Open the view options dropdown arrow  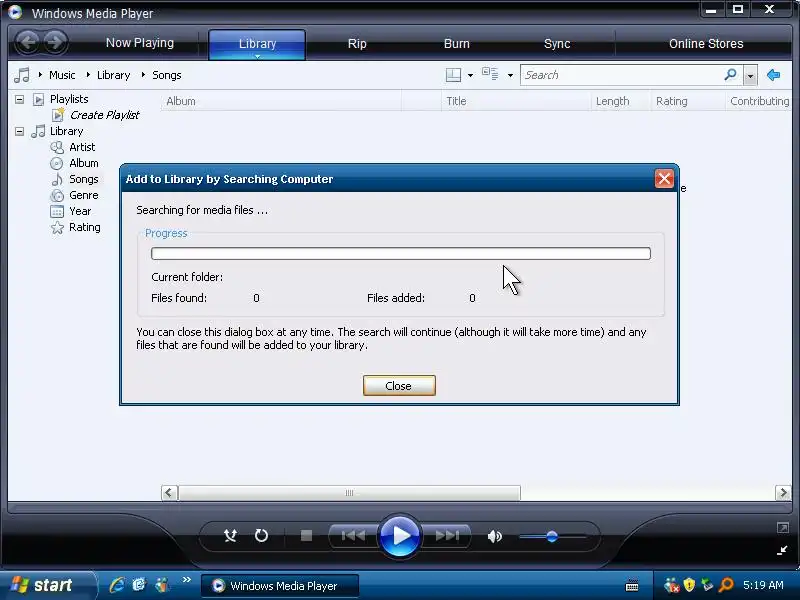pyautogui.click(x=510, y=76)
